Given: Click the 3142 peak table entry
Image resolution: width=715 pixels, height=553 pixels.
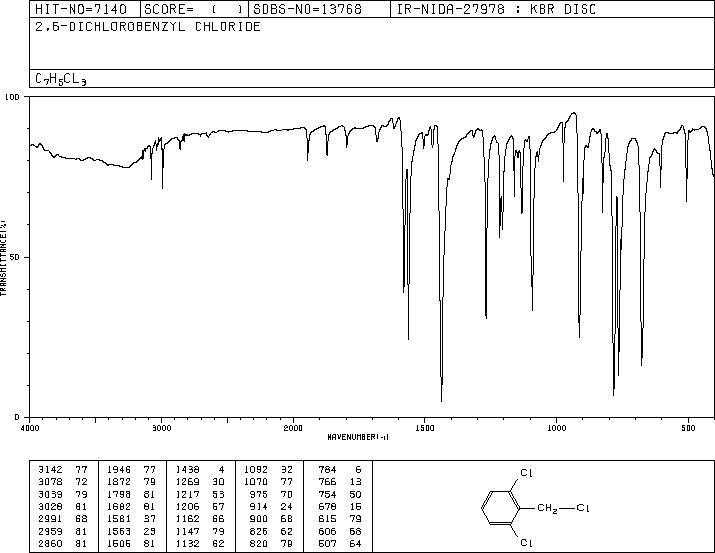Looking at the screenshot, I should [63, 469].
